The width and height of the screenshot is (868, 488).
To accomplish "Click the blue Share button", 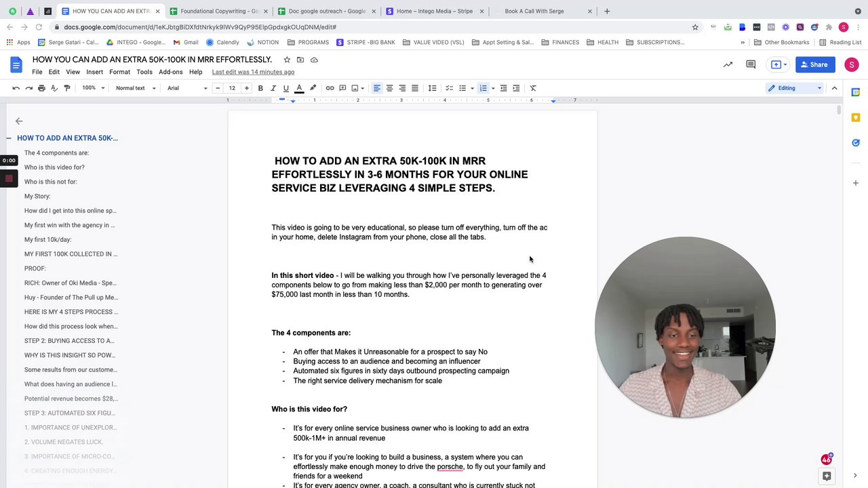I will [814, 65].
